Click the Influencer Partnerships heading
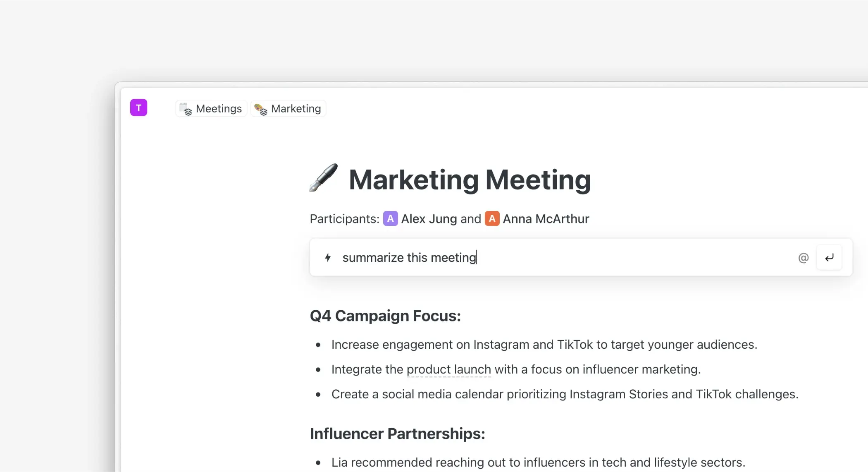This screenshot has height=472, width=868. (x=397, y=434)
